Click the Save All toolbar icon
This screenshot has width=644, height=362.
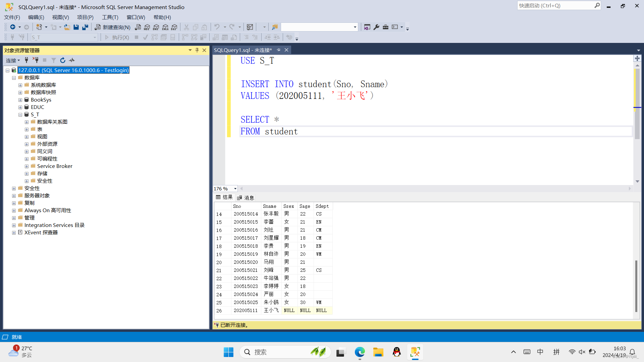click(x=85, y=27)
